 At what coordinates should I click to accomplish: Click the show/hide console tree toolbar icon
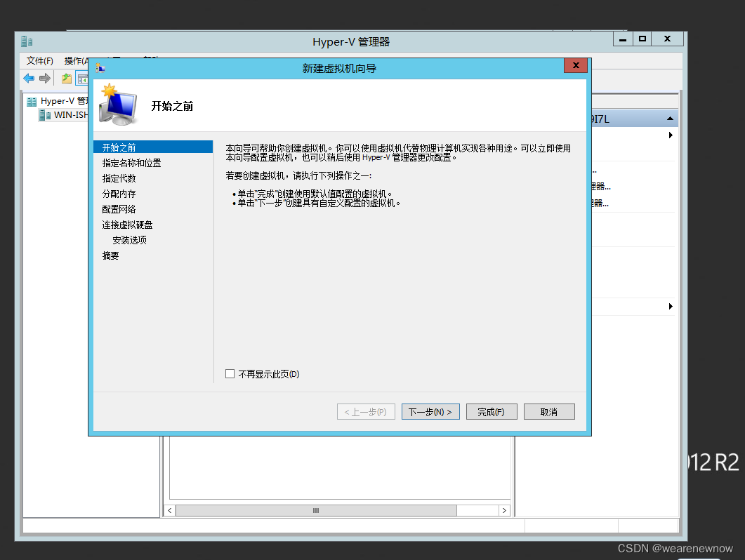click(x=84, y=78)
